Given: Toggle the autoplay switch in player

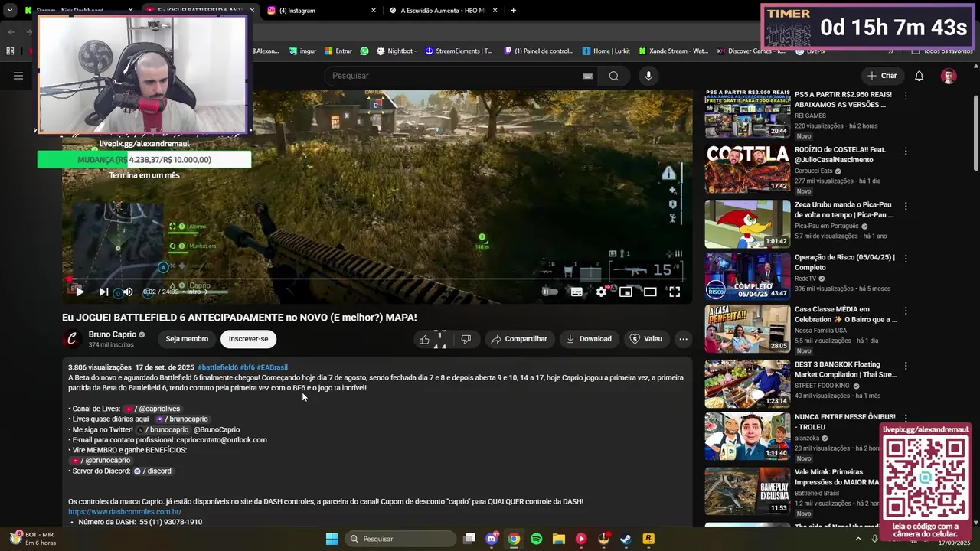Looking at the screenshot, I should 548,292.
